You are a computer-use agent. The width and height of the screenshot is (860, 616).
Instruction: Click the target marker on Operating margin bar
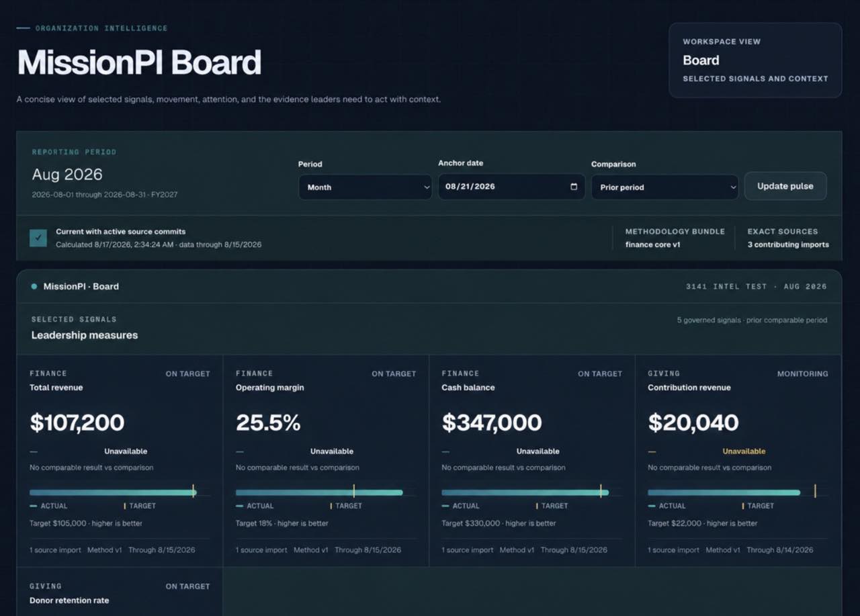coord(354,491)
